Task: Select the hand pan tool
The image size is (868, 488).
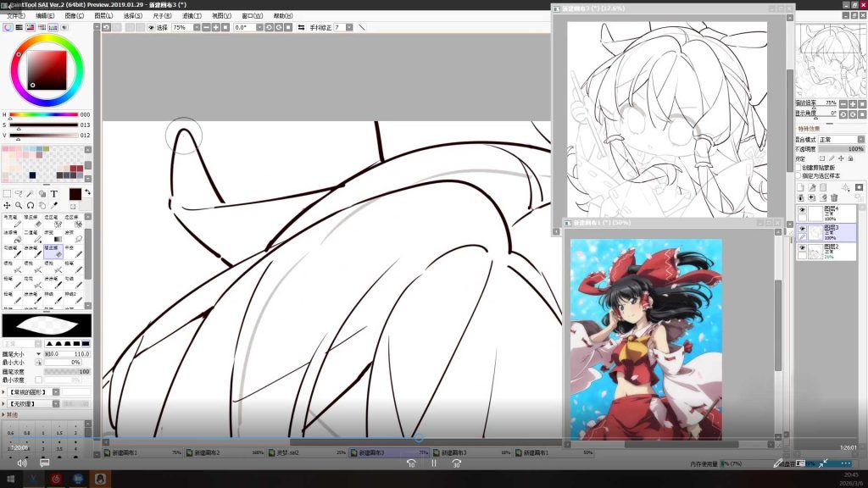Action: pyautogui.click(x=42, y=205)
